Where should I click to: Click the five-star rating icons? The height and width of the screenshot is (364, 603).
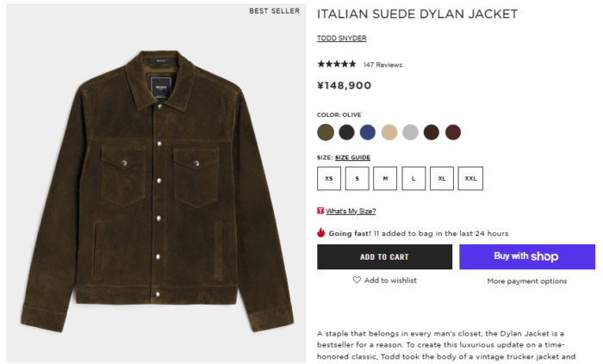(x=337, y=65)
